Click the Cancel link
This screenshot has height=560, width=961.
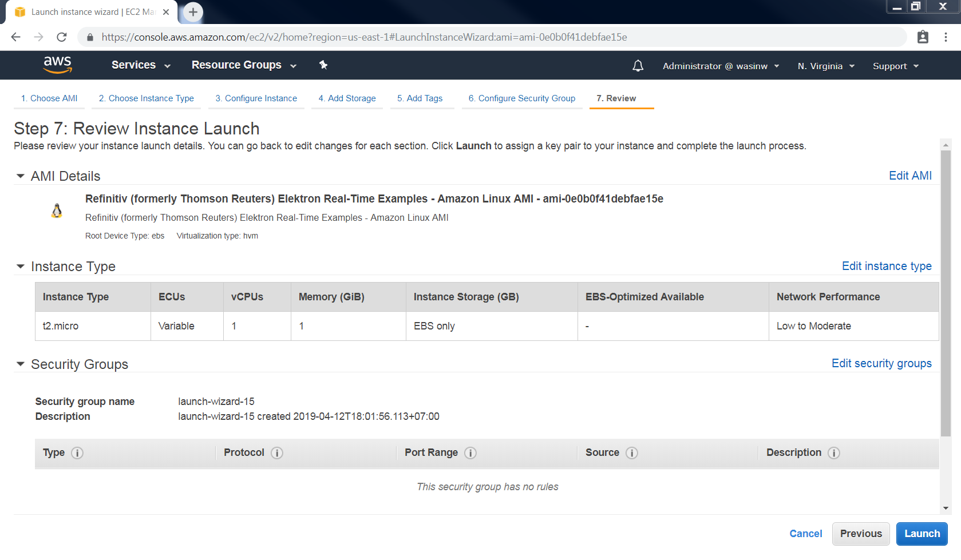805,534
